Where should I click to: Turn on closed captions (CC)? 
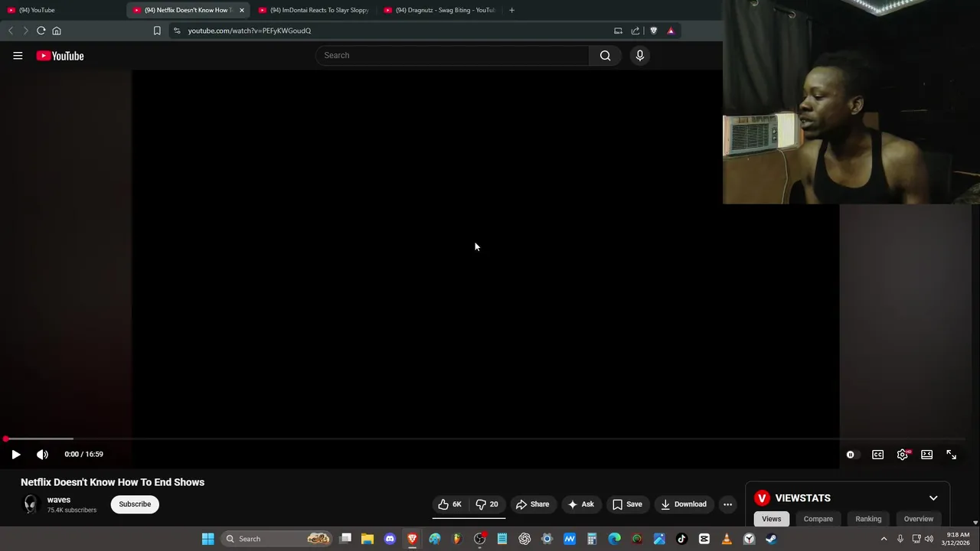click(878, 455)
